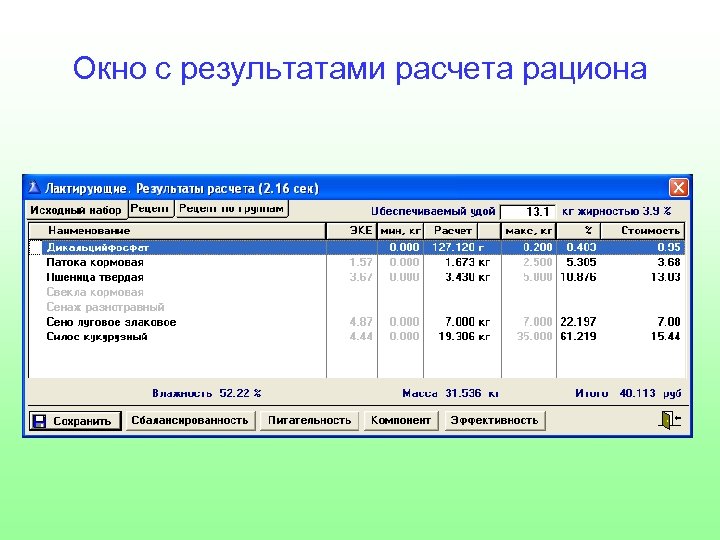Click the Масса 31.536 кг status text
The image size is (720, 540).
450,394
